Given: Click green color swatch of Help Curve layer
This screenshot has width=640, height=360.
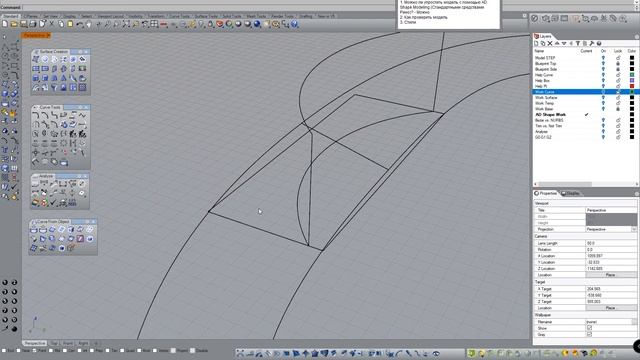Looking at the screenshot, I should point(632,75).
